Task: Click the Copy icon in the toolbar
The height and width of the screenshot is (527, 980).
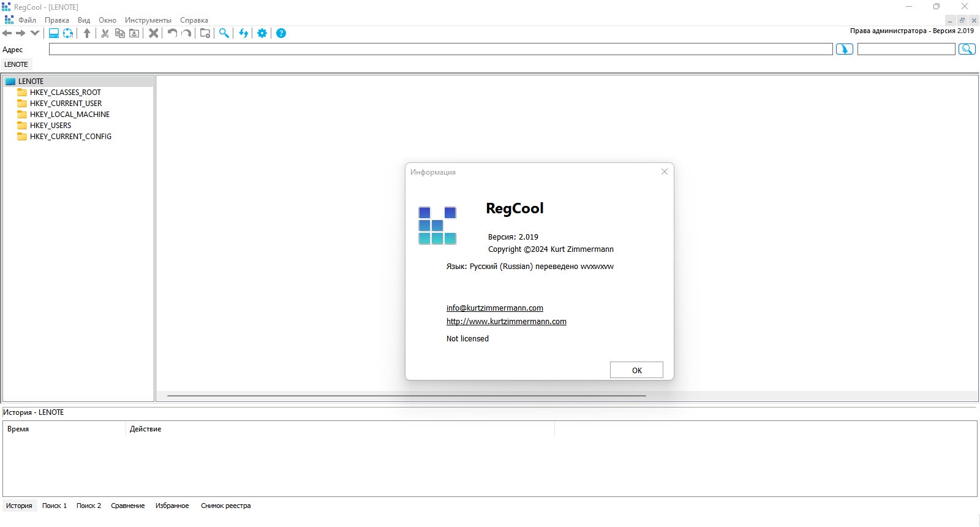Action: [x=120, y=33]
